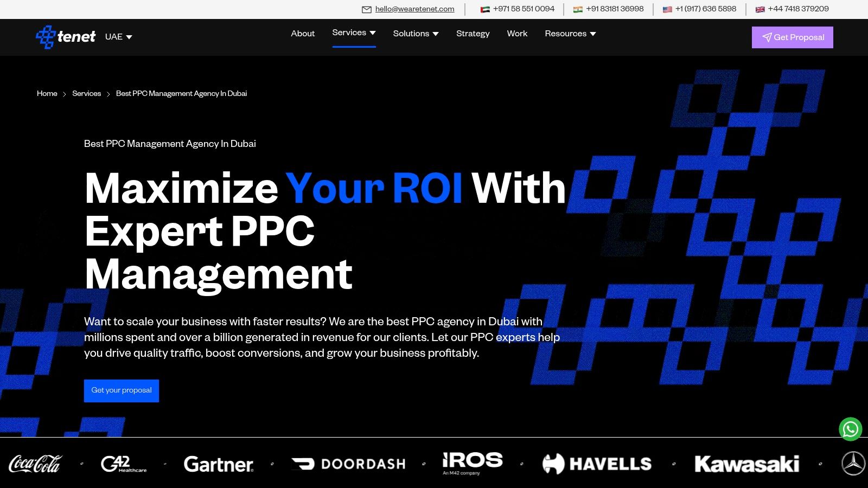Click the blue Get your proposal button

coord(122,390)
